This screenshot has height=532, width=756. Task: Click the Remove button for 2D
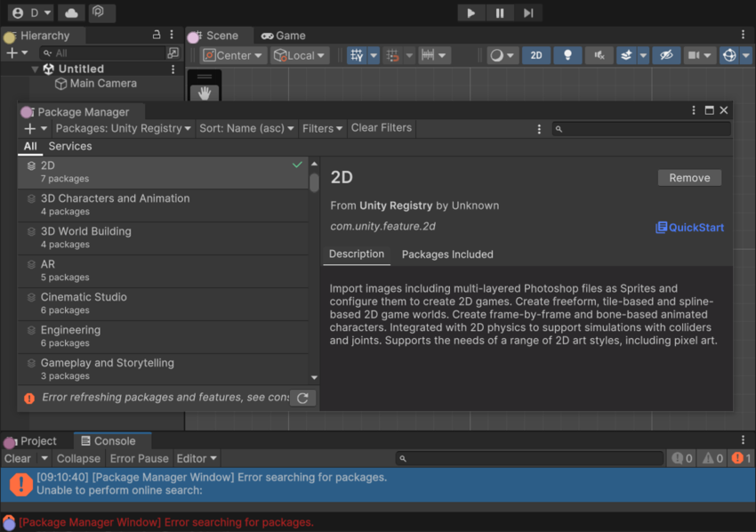pos(689,178)
